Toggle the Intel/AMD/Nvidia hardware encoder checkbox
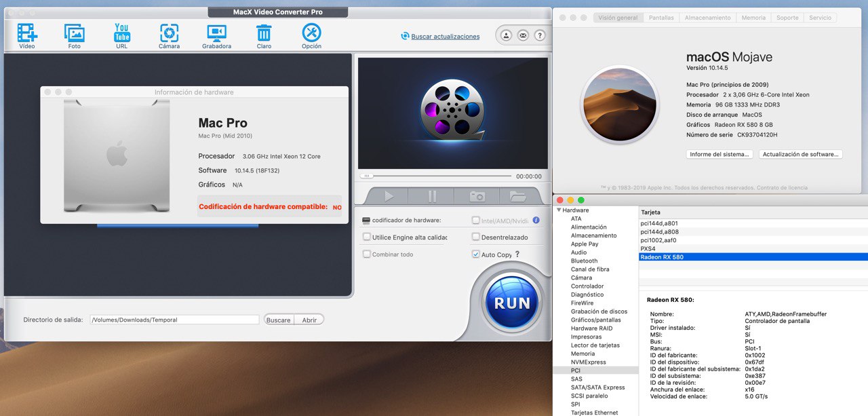868x416 pixels. pos(476,221)
